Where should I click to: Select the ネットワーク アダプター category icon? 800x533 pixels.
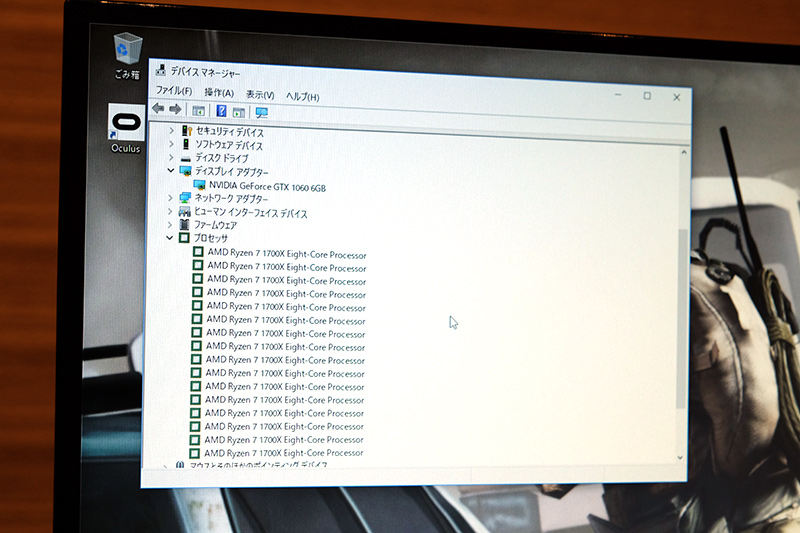(185, 197)
